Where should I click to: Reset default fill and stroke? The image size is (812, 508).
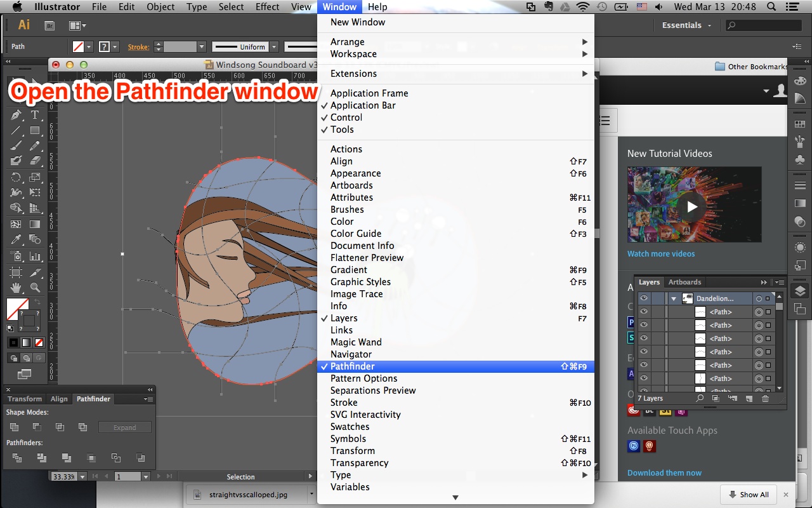(10, 328)
